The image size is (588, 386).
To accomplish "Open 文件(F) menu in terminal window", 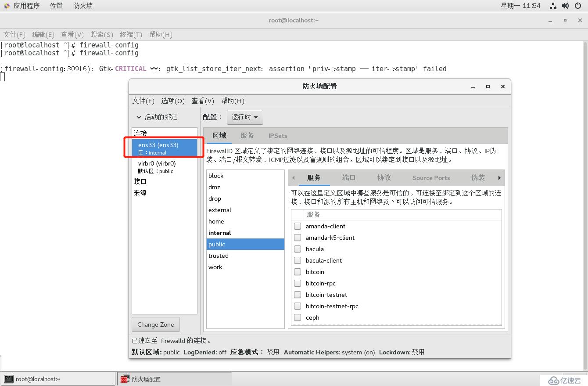I will (14, 34).
